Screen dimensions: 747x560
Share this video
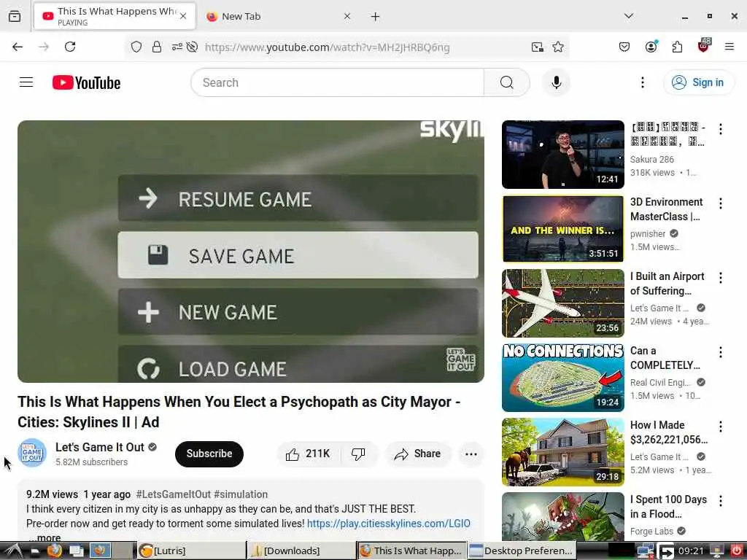point(417,454)
